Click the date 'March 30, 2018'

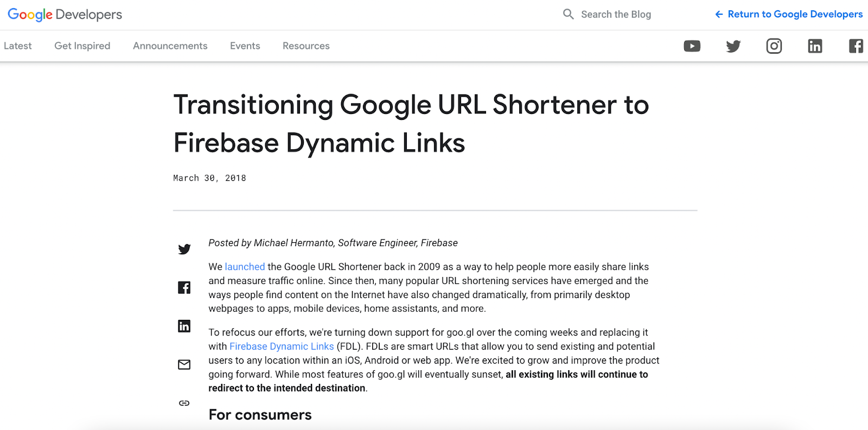(209, 178)
